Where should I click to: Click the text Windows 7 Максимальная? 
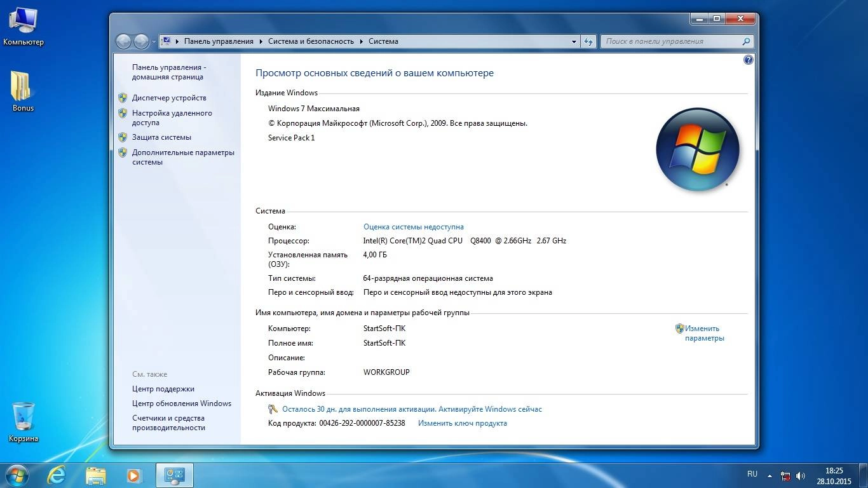(x=314, y=109)
